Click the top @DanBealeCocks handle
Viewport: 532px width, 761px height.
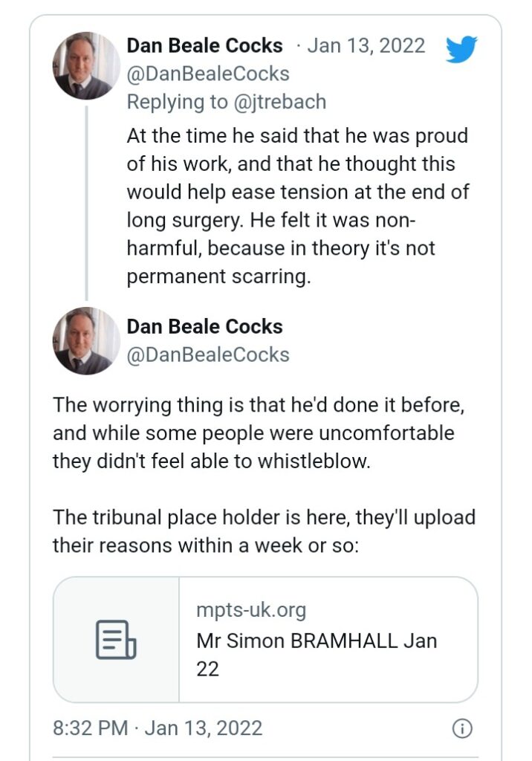pos(208,74)
